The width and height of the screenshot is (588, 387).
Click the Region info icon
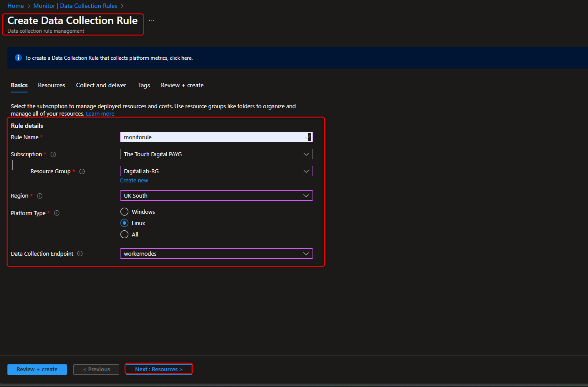coord(40,196)
